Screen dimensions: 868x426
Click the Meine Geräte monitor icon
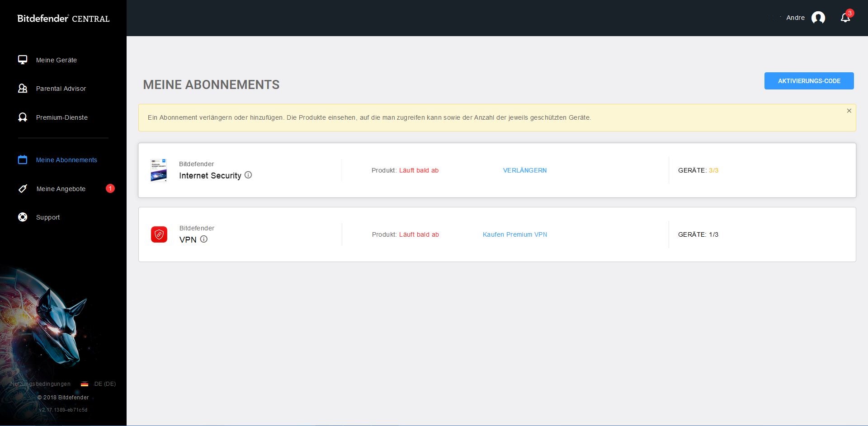pos(23,60)
